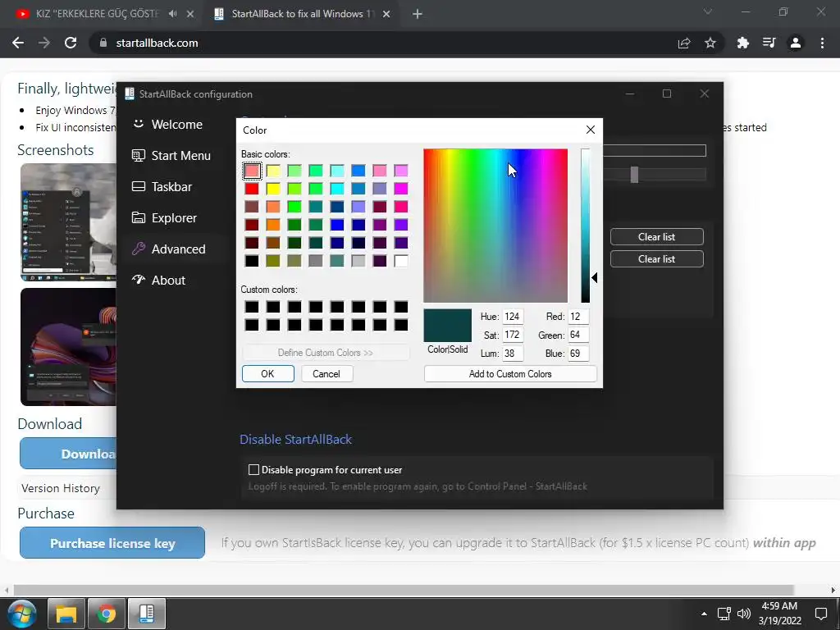Image resolution: width=840 pixels, height=630 pixels.
Task: Open the first screenshot thumbnail on webpage
Action: 69,222
